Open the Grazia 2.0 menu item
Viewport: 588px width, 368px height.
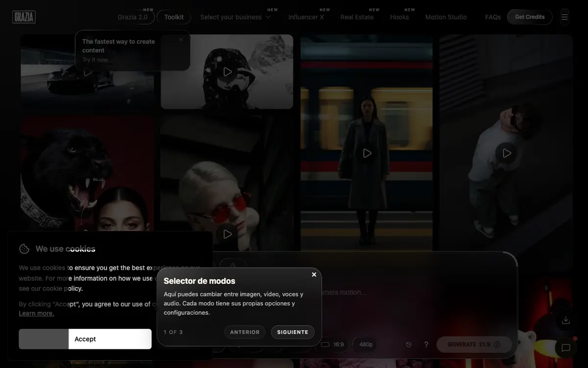(132, 17)
